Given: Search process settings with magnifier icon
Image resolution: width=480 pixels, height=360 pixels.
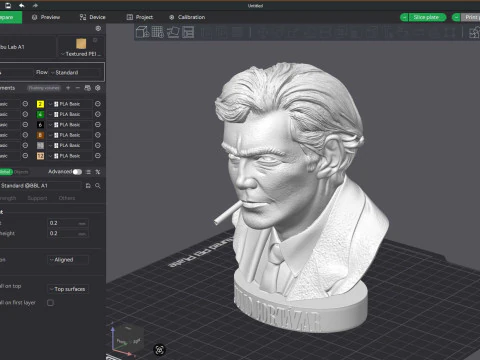Looking at the screenshot, I should pyautogui.click(x=98, y=186).
